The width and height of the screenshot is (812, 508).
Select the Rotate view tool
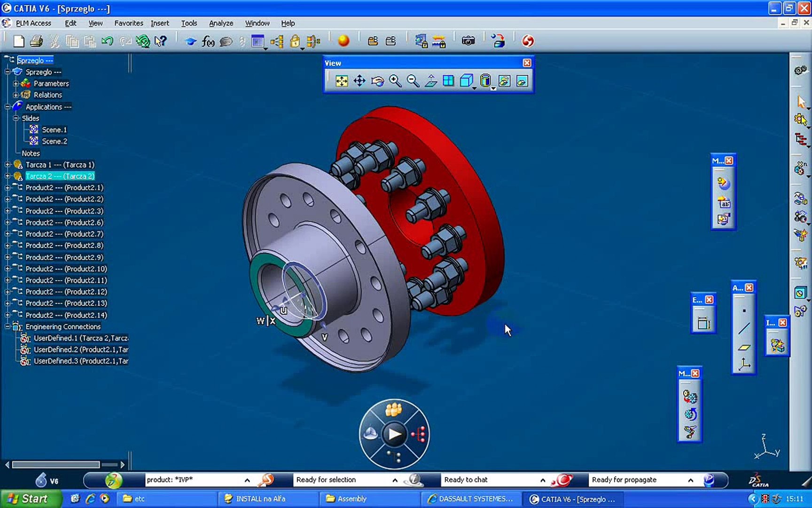pyautogui.click(x=377, y=81)
